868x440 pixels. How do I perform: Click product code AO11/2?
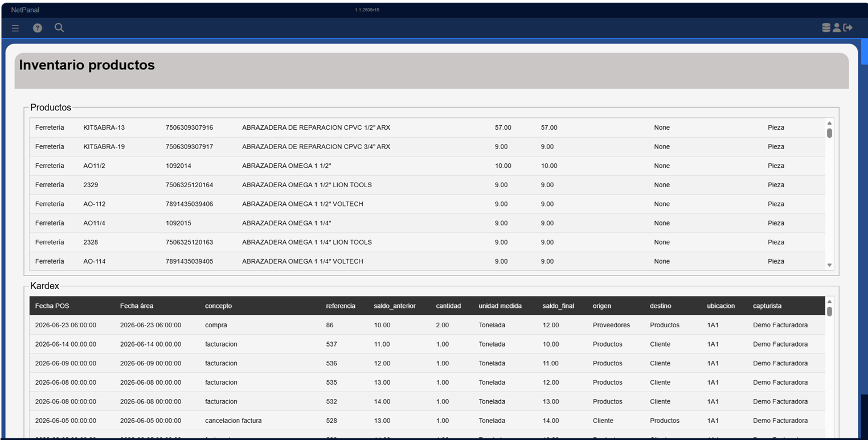point(94,166)
